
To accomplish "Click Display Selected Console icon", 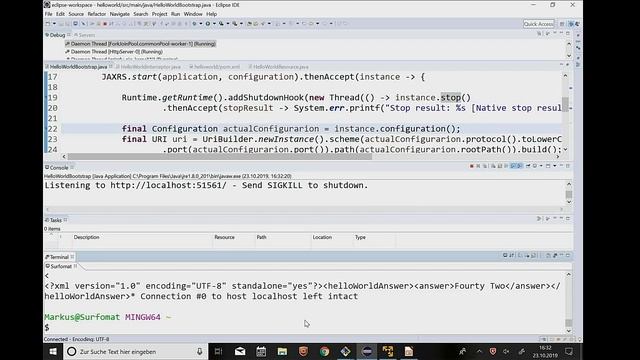I will (x=535, y=166).
